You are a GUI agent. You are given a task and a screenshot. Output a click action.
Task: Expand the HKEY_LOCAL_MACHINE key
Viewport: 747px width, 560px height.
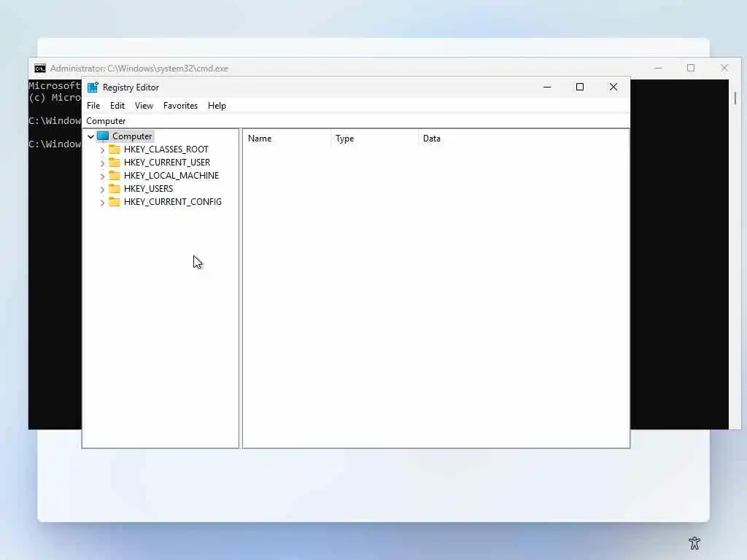pos(102,176)
